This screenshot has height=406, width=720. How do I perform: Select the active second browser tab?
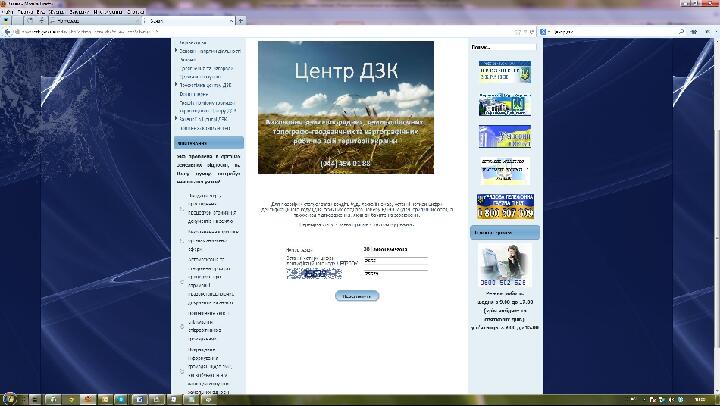pos(189,21)
